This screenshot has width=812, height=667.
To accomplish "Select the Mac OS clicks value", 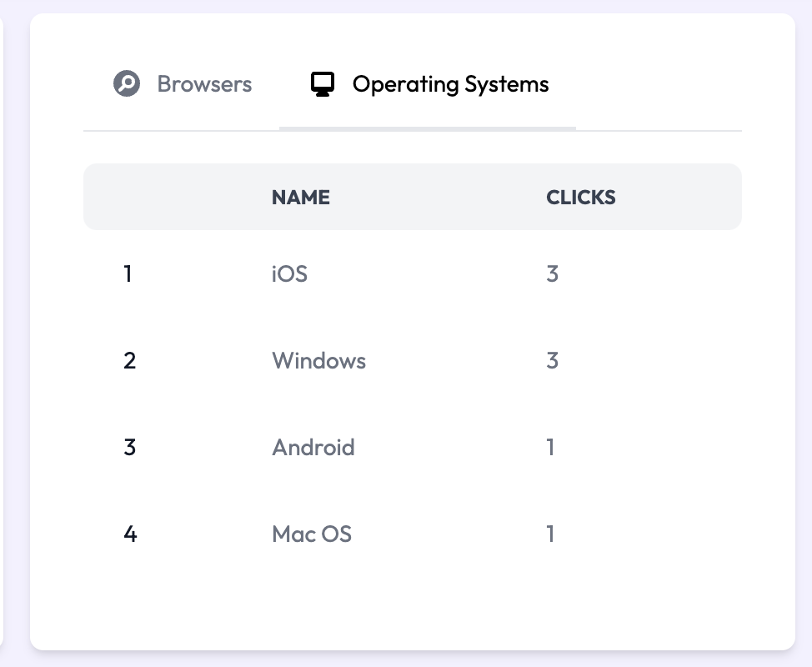I will 550,534.
